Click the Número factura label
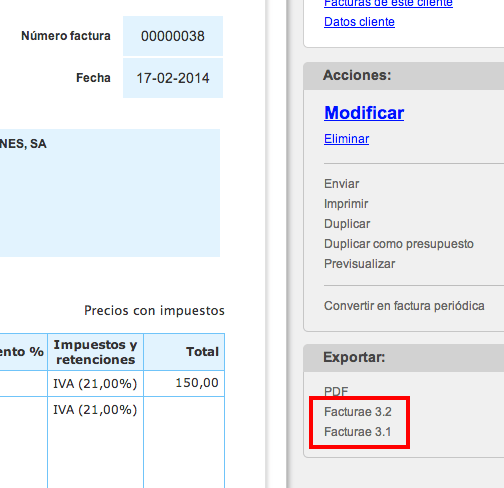 pos(66,36)
